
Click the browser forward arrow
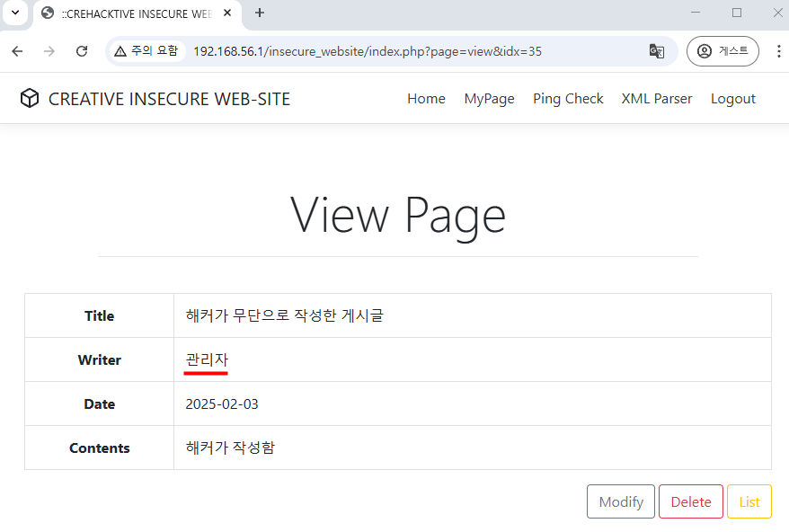(49, 51)
